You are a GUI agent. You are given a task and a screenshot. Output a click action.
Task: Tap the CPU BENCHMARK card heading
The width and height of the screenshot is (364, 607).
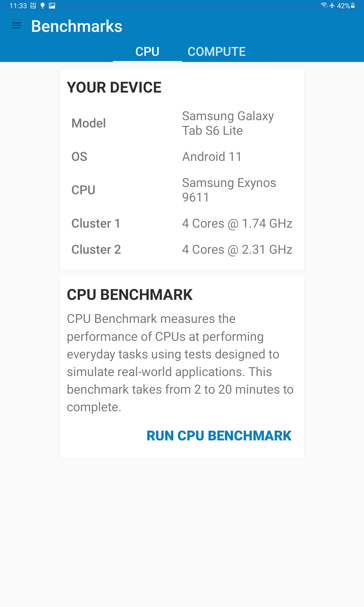coord(130,295)
